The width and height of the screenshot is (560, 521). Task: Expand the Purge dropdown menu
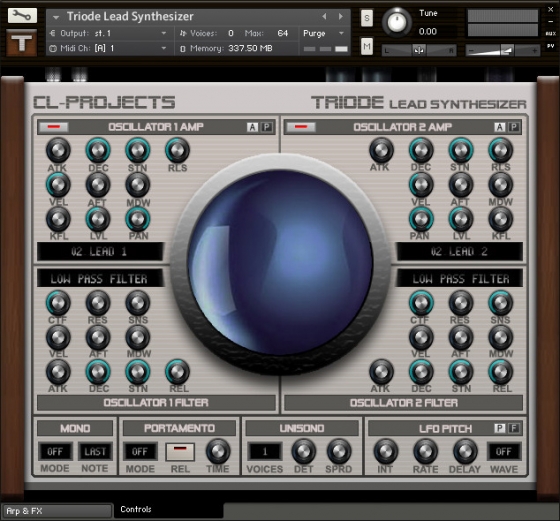(x=324, y=33)
